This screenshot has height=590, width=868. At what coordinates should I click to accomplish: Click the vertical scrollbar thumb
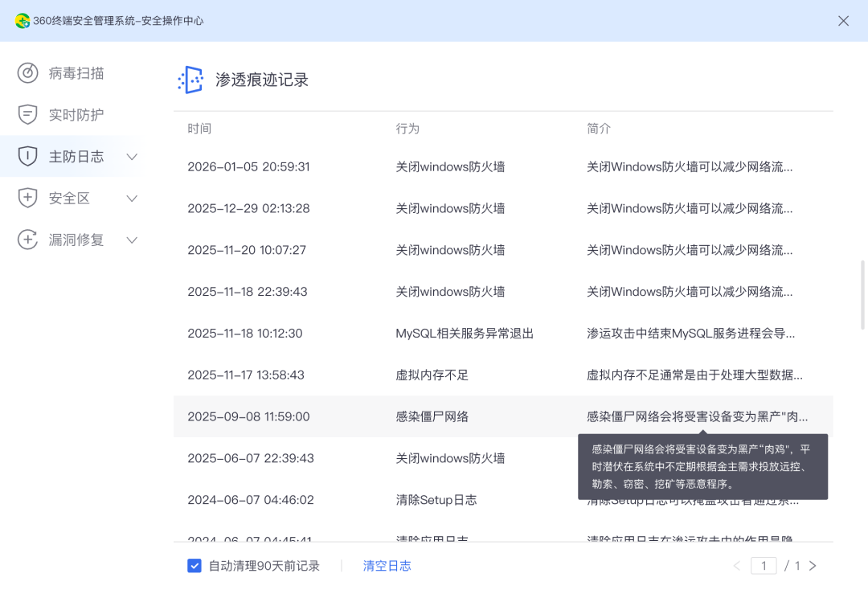pyautogui.click(x=863, y=294)
